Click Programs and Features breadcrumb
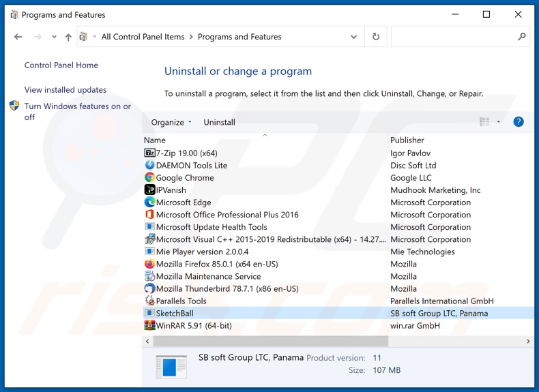Image resolution: width=539 pixels, height=392 pixels. point(239,37)
